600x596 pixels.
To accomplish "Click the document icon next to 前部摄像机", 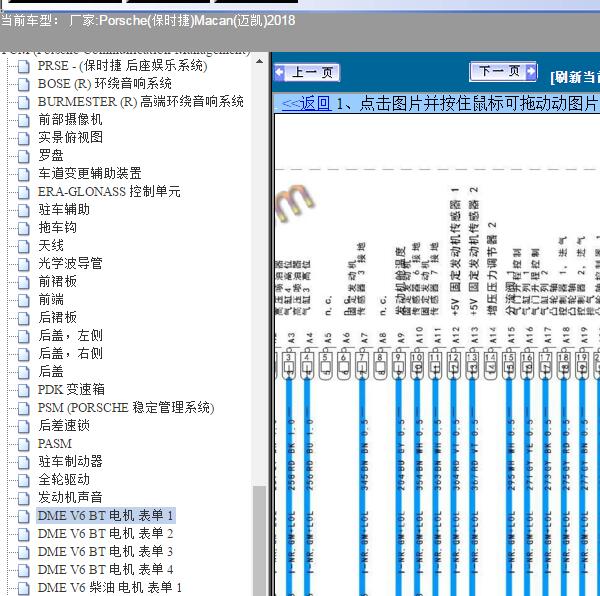I will tap(23, 121).
